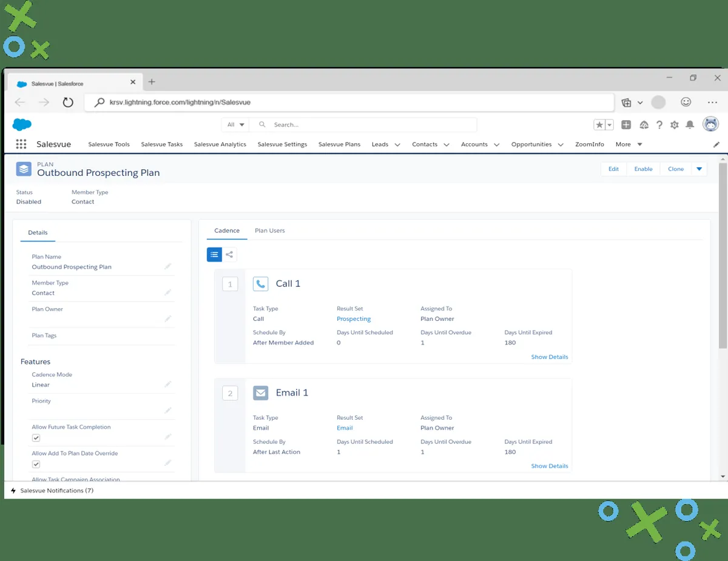Open the Salesvue Analytics tab

point(220,144)
